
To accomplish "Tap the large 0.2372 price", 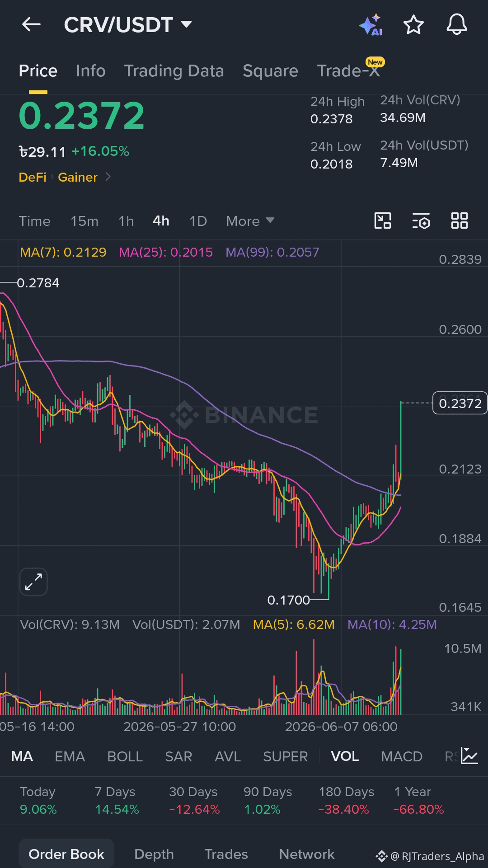I will coord(82,116).
